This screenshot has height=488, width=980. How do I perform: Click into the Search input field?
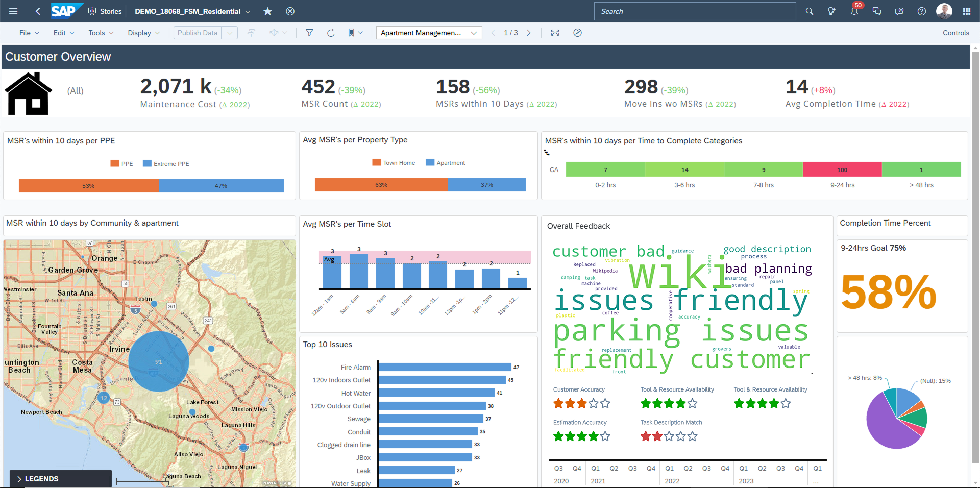(x=694, y=11)
